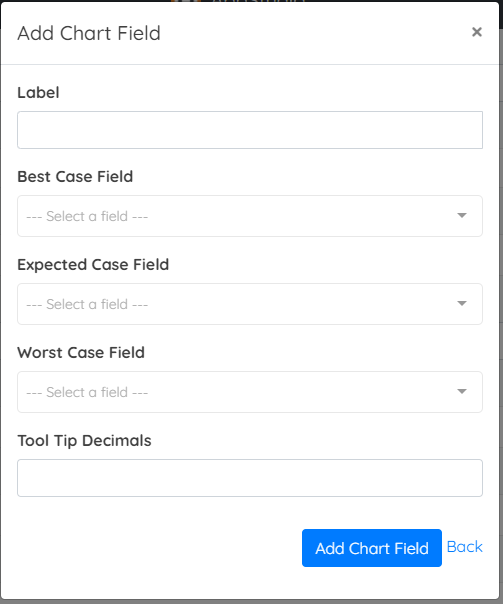503x604 pixels.
Task: Open the Worst Case Field dropdown
Action: (250, 392)
